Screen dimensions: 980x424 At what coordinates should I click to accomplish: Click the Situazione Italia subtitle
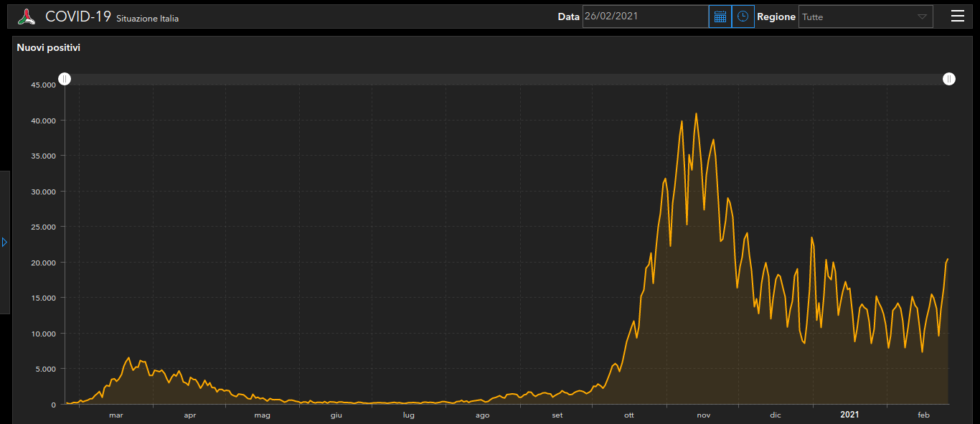(x=148, y=19)
